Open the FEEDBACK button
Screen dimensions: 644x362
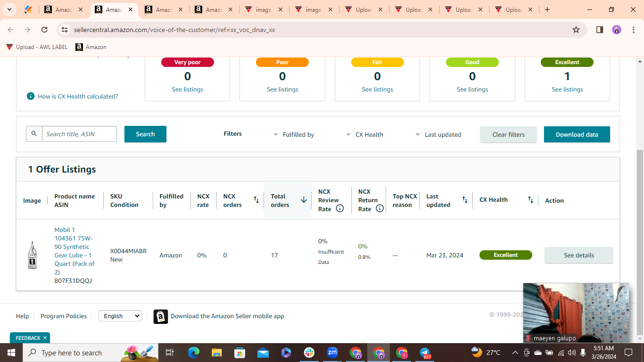[28, 338]
